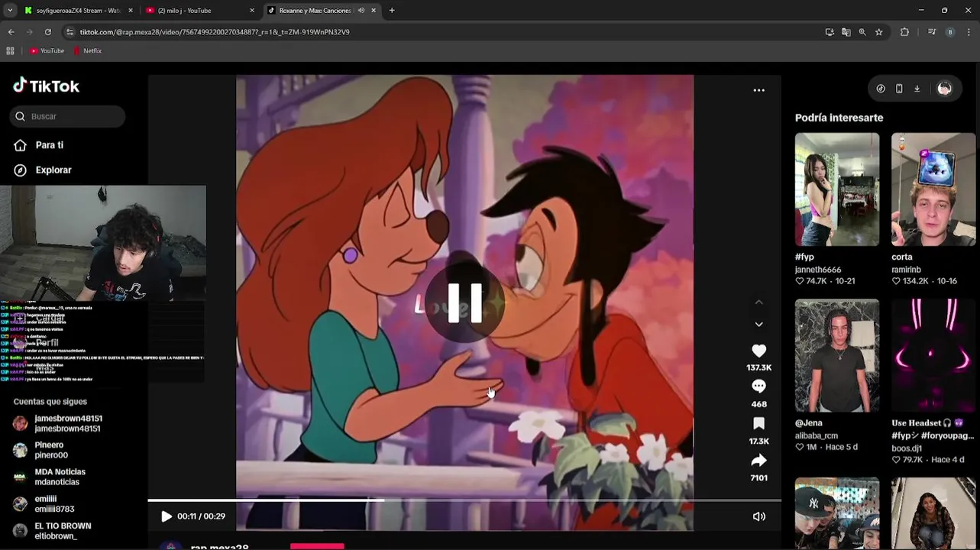Open the apps grid in bookmarks bar
This screenshot has height=550, width=980.
pyautogui.click(x=10, y=51)
